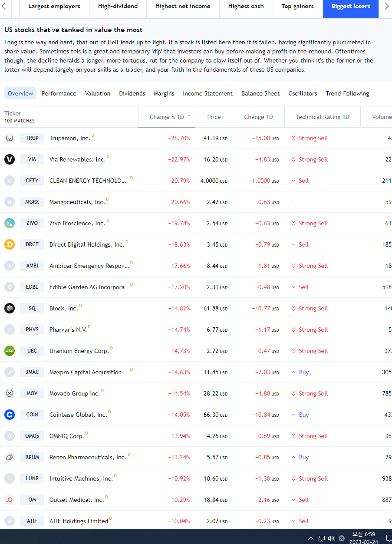Open the taskbar clock showing 2023-03-24
Viewport: 392px width, 544px height.
[364, 538]
